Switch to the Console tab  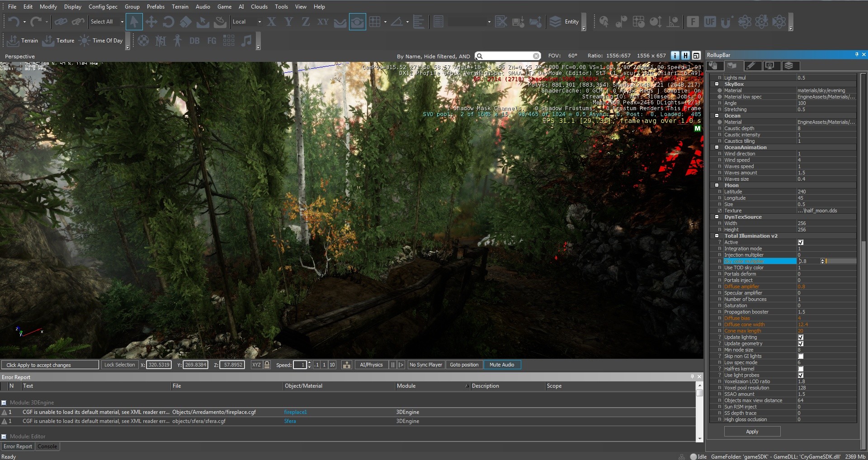47,446
